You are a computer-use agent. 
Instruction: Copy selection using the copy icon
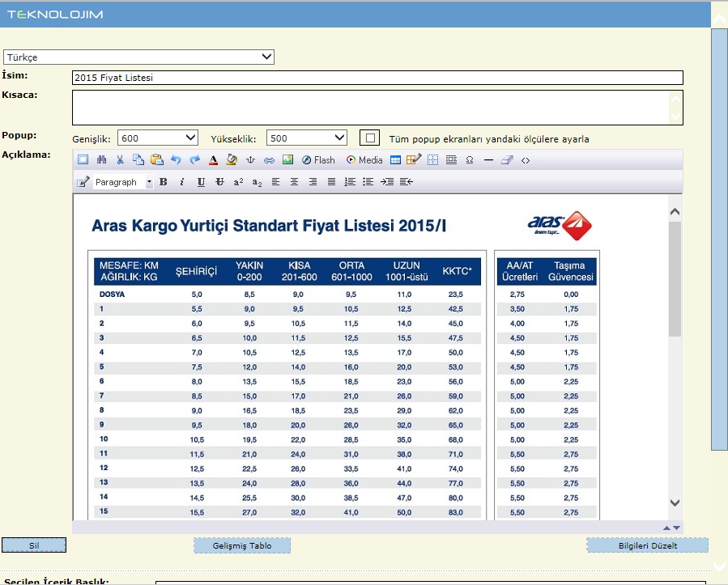[x=138, y=160]
